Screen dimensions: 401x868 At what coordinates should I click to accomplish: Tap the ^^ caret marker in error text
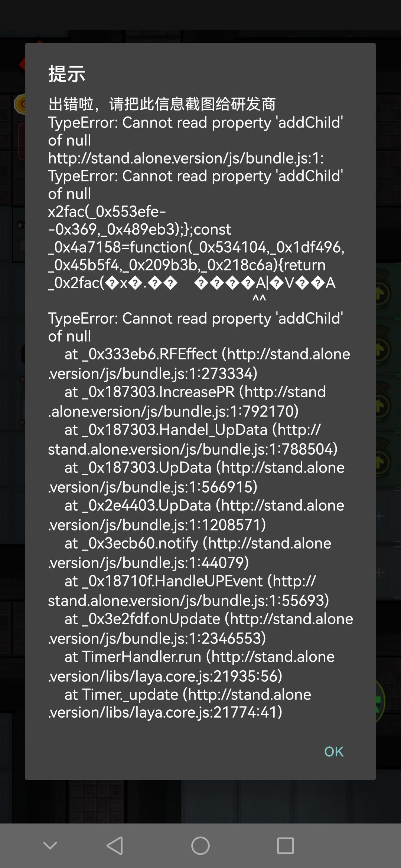coord(259,299)
